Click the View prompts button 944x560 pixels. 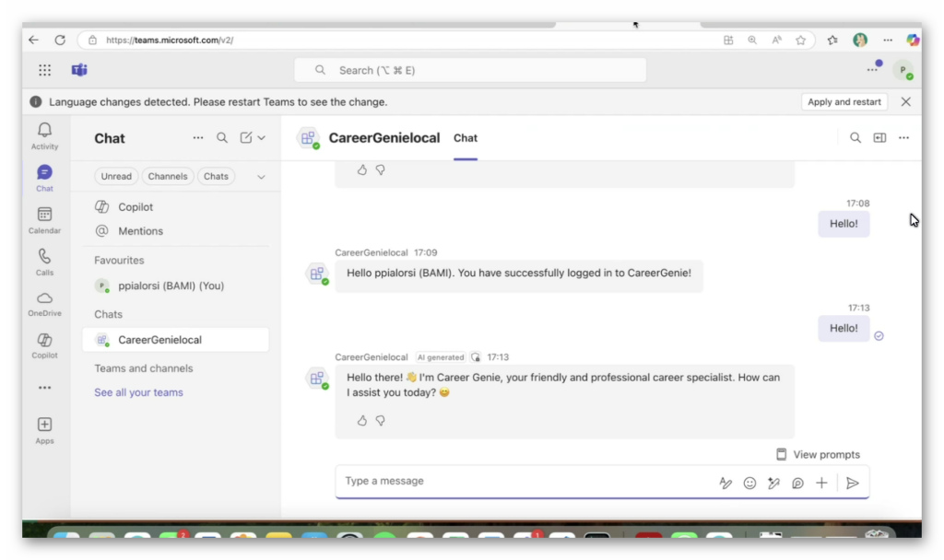(819, 455)
